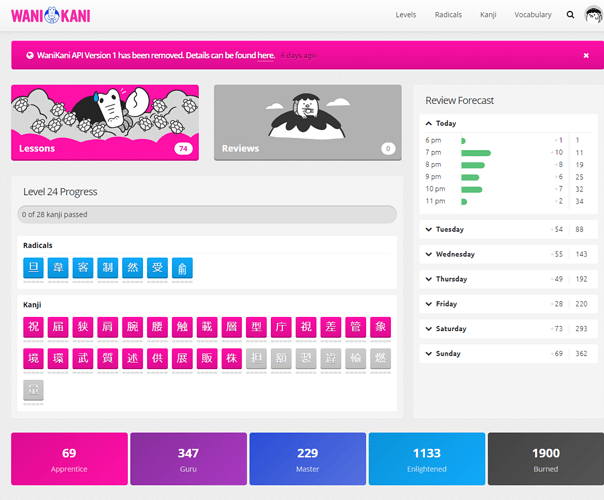Open the 347 Guru stage box
Screen dimensions: 604x500
[188, 459]
